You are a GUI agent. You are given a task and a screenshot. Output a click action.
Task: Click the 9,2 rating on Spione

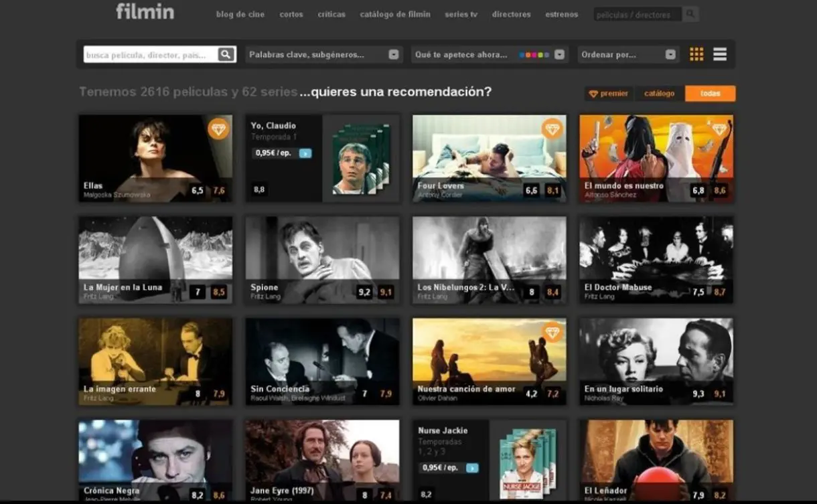[x=364, y=292]
